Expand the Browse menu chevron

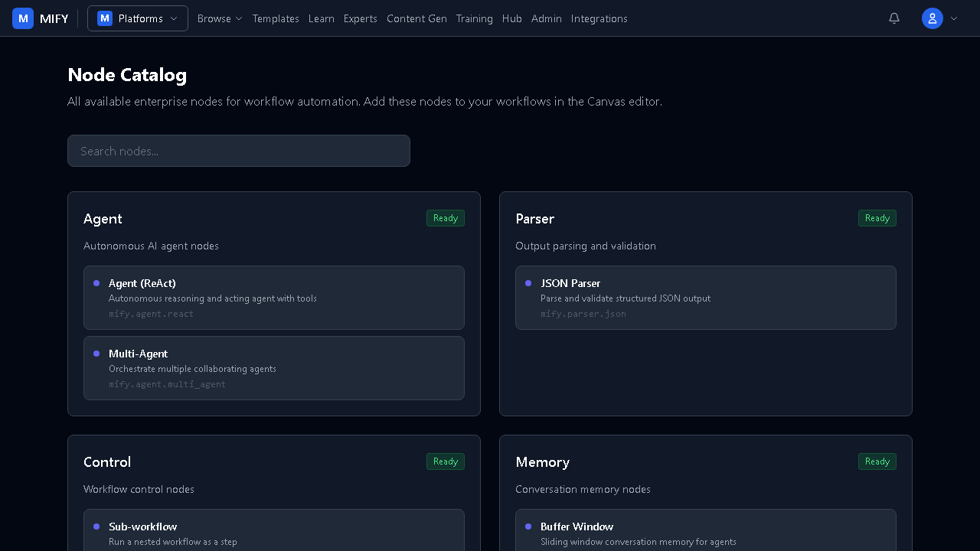pyautogui.click(x=238, y=18)
